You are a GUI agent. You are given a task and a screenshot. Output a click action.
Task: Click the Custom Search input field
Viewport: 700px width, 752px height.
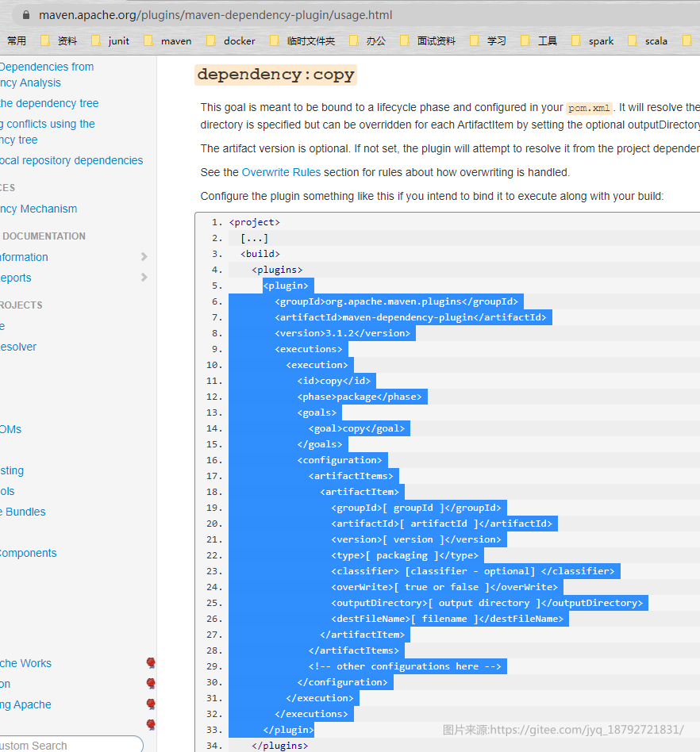point(71,745)
